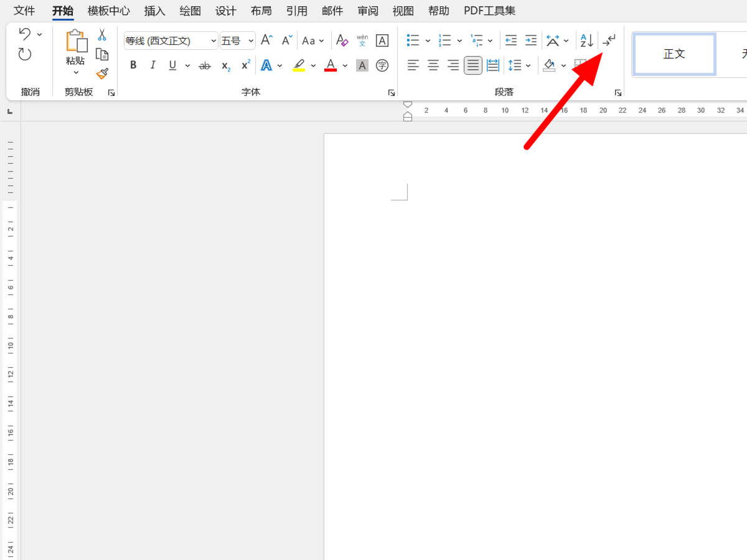Screen dimensions: 747x560
Task: Click the Increase Indent icon
Action: [x=530, y=40]
